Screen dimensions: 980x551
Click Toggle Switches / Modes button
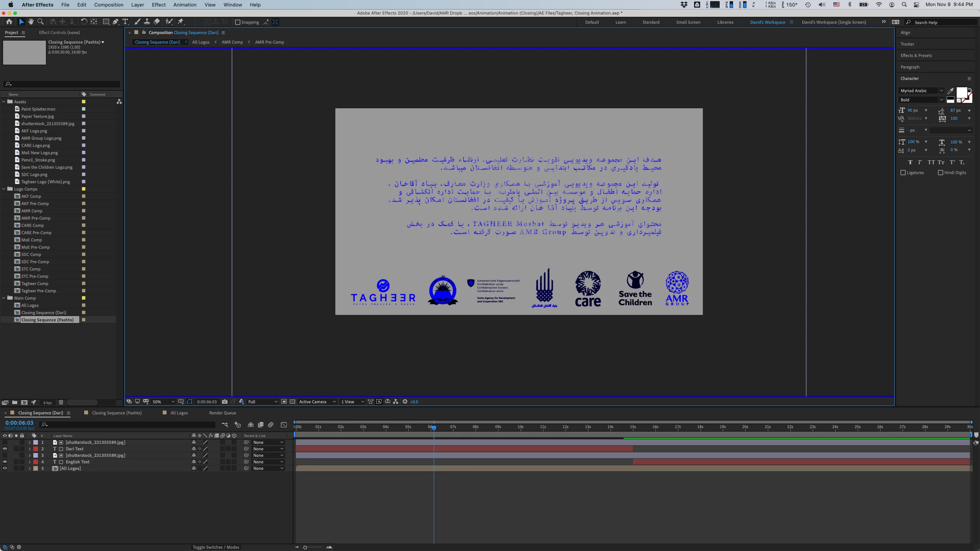(x=216, y=547)
